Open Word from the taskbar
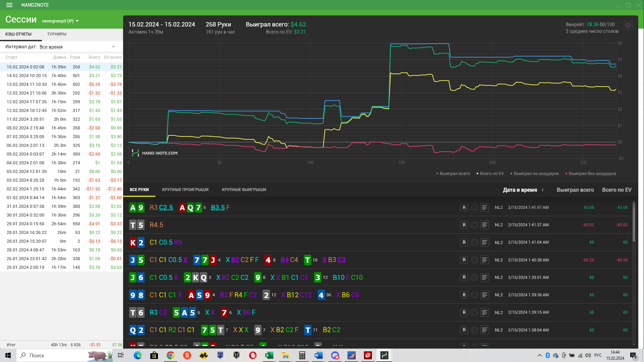The height and width of the screenshot is (362, 644). tap(319, 355)
